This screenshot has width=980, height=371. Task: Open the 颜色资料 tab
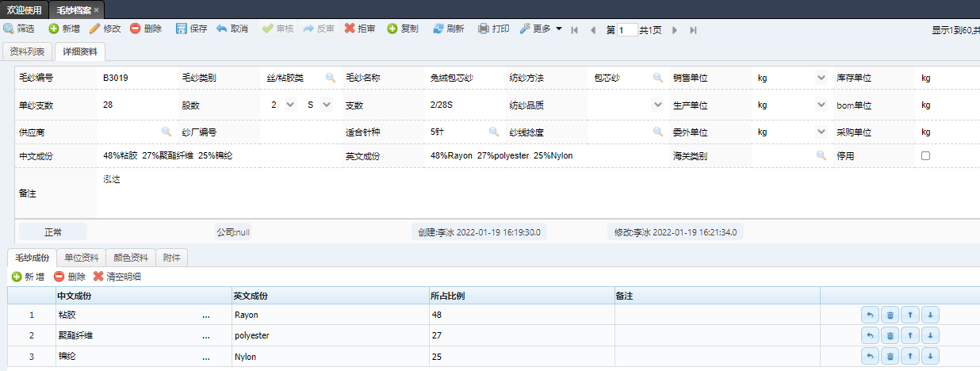click(x=129, y=258)
